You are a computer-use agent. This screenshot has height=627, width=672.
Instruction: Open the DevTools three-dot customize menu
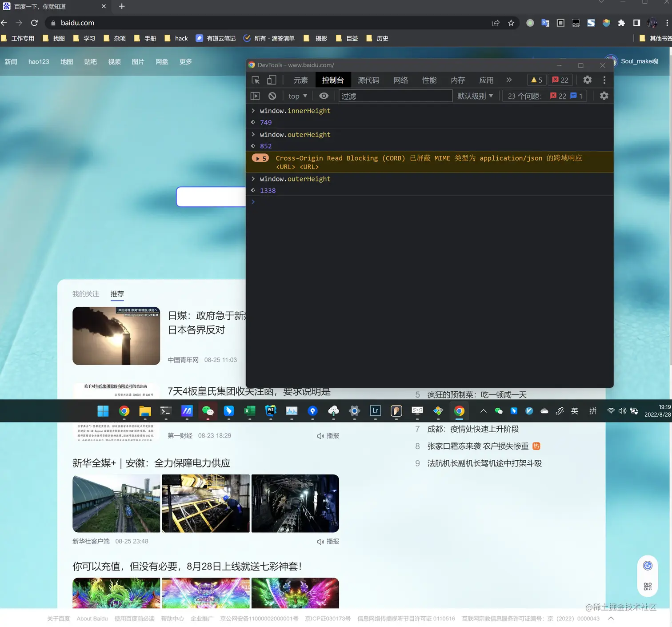click(604, 80)
